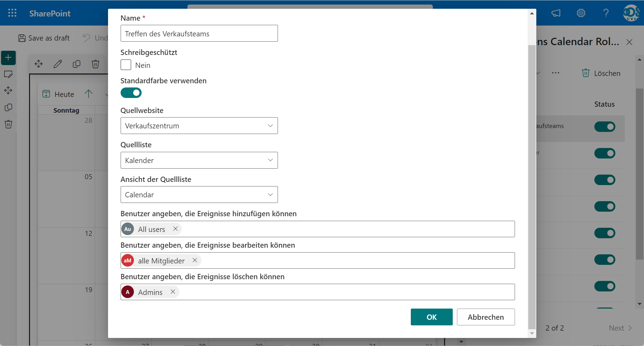644x346 pixels.
Task: Click the dialog scrollbar up arrow
Action: pyautogui.click(x=532, y=13)
